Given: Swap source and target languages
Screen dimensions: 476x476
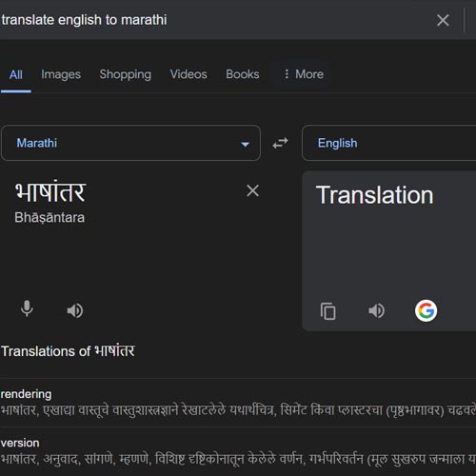Looking at the screenshot, I should pos(281,143).
